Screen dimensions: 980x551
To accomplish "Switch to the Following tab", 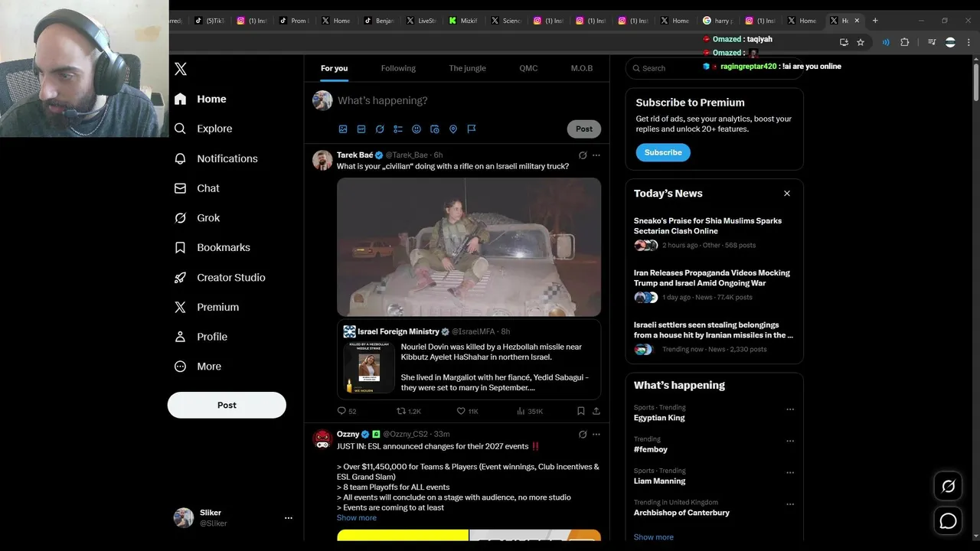I will coord(398,68).
